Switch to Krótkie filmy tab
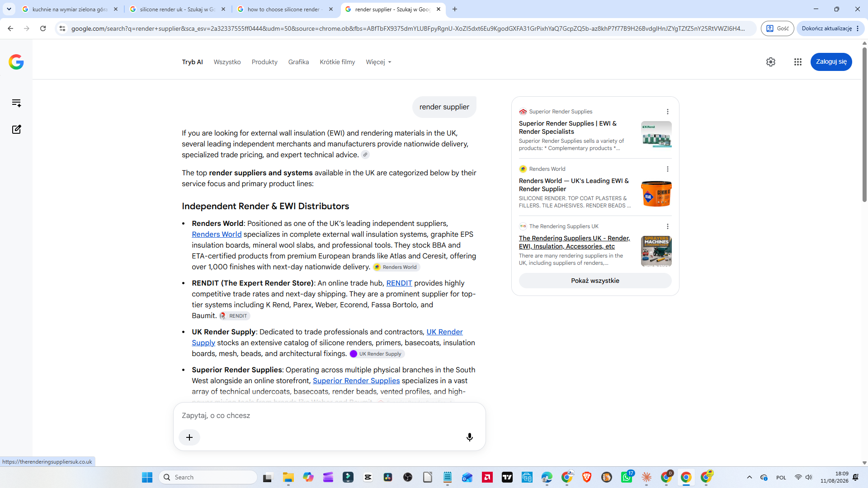This screenshot has width=868, height=488. coord(337,62)
